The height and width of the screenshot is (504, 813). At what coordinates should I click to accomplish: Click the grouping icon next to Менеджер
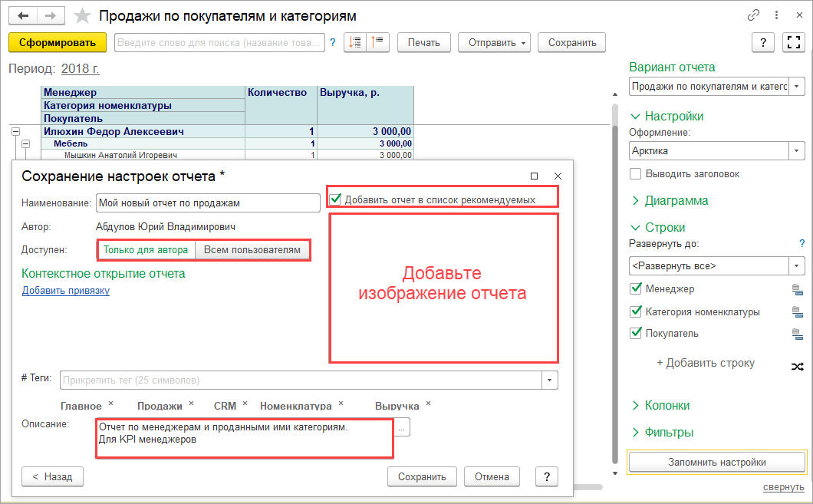[798, 289]
